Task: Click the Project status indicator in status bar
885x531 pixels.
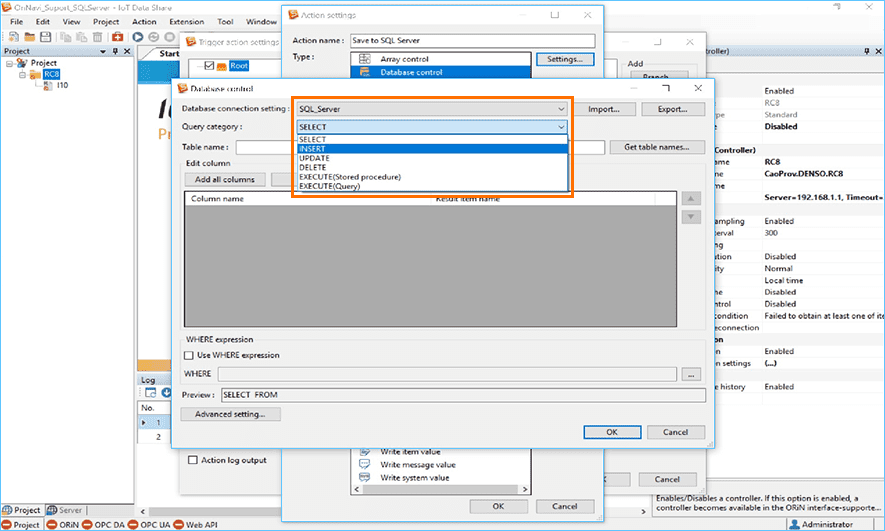Action: point(21,524)
